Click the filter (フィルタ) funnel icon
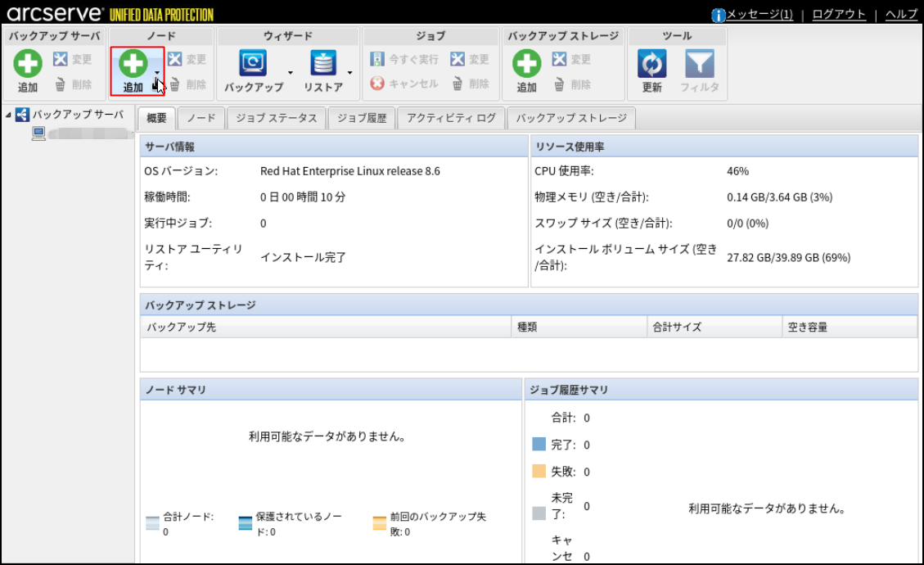The image size is (924, 565). (x=699, y=64)
